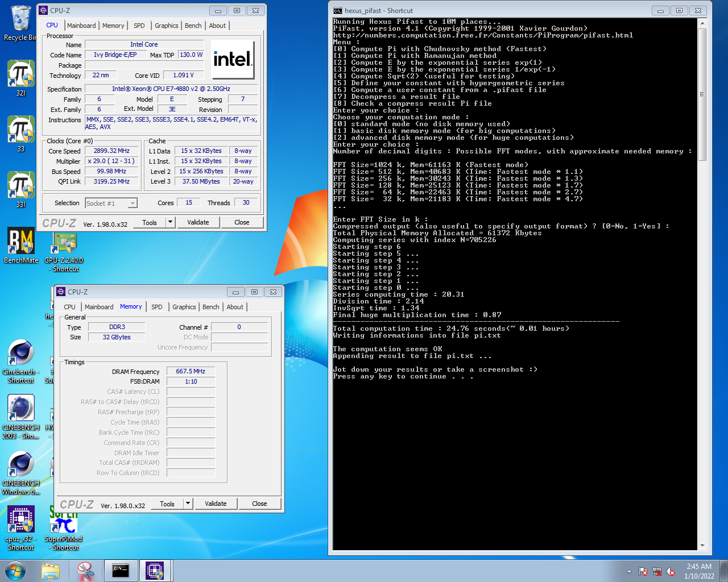Switch to the CPU-Z taskbar button
728x582 pixels.
tap(155, 571)
